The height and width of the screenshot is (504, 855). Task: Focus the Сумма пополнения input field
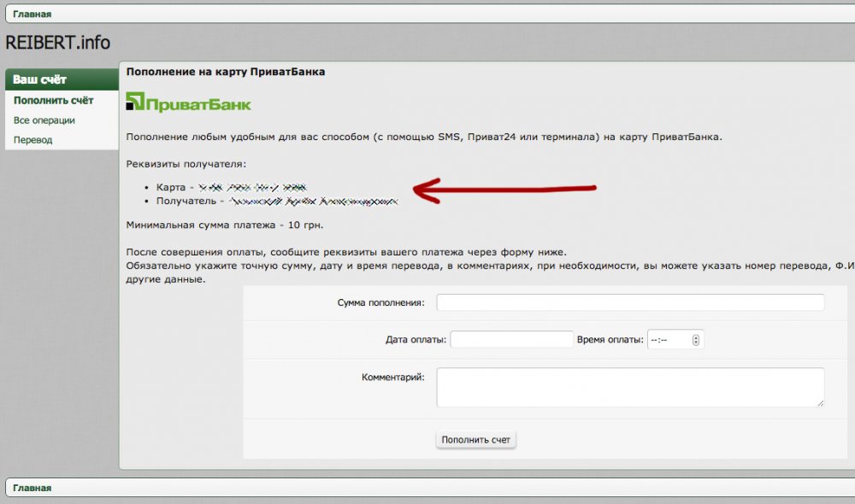630,302
